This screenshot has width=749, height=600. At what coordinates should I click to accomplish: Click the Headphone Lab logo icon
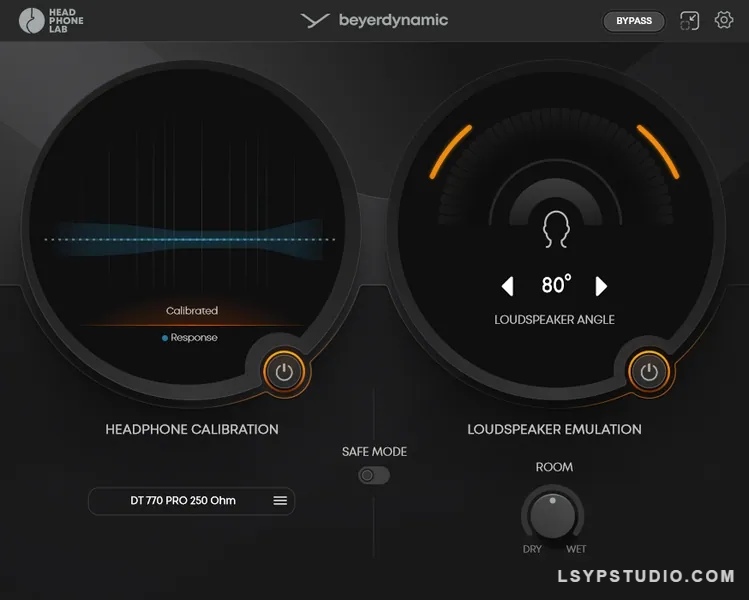[32, 21]
